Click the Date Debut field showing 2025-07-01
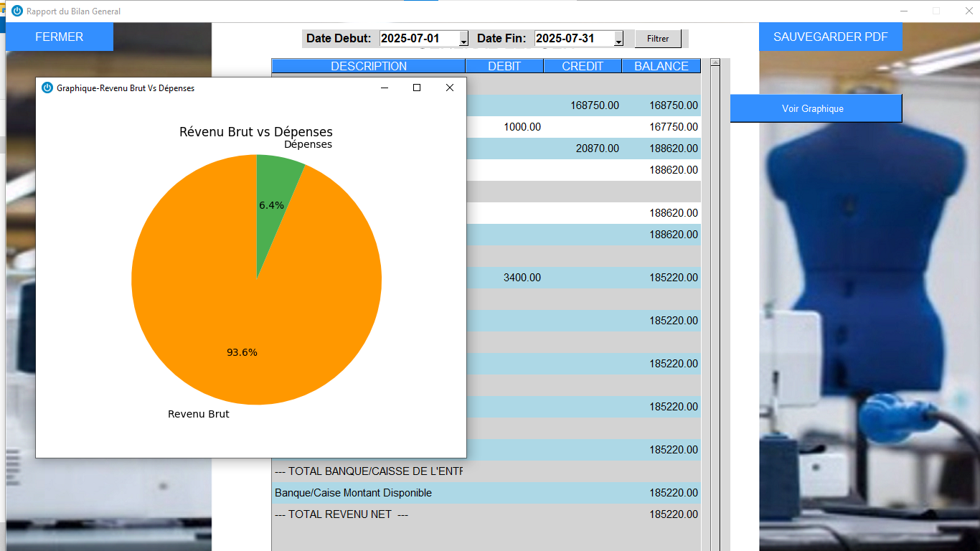 [x=418, y=39]
